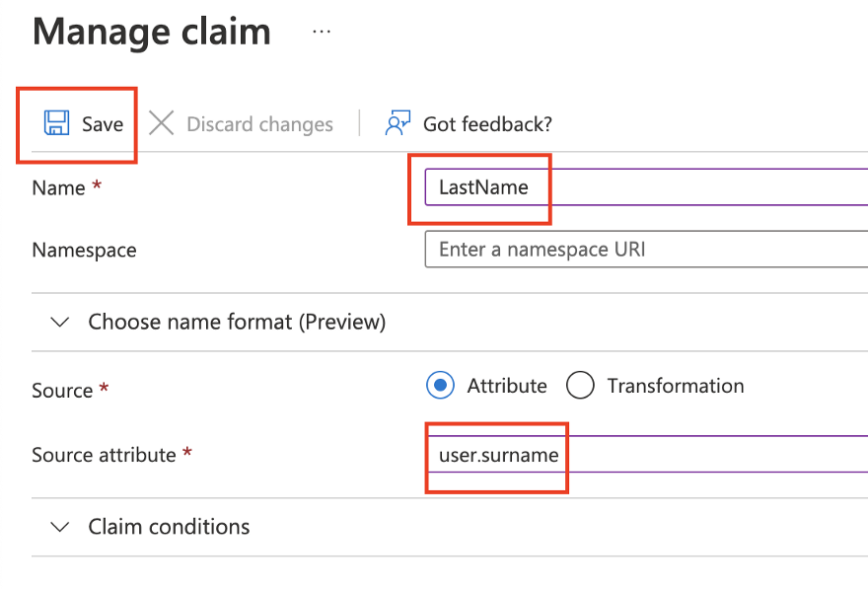Click the Transformation source option label

coord(675,386)
